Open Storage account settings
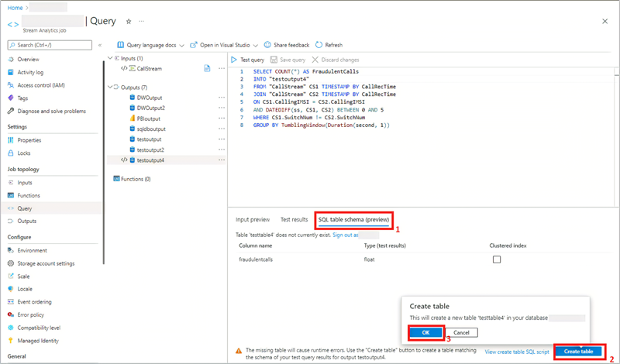The image size is (620, 364). pyautogui.click(x=46, y=263)
